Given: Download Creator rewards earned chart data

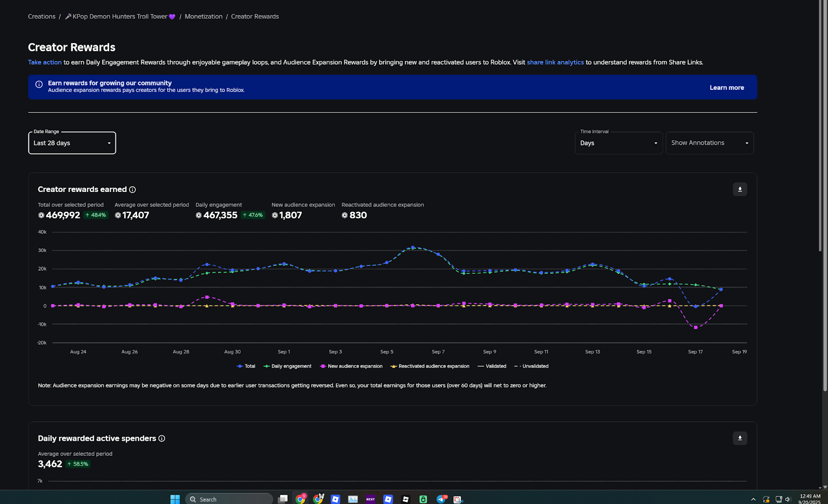Looking at the screenshot, I should [740, 189].
